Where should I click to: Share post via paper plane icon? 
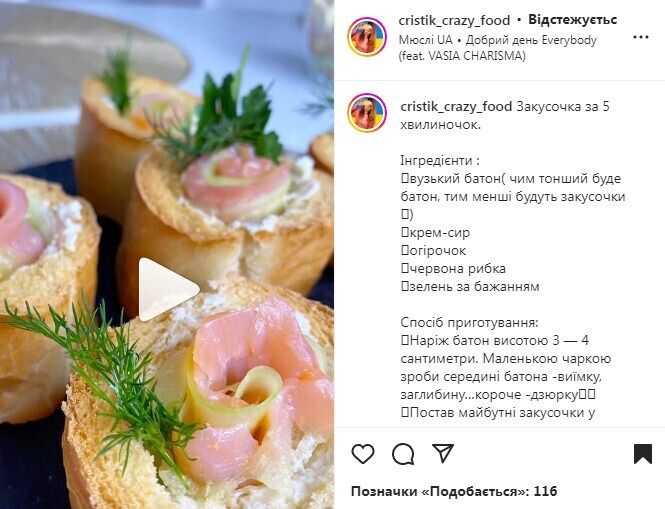(443, 453)
